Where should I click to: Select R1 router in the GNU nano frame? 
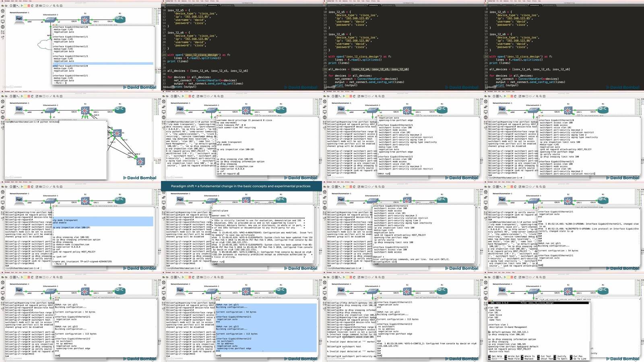click(603, 291)
